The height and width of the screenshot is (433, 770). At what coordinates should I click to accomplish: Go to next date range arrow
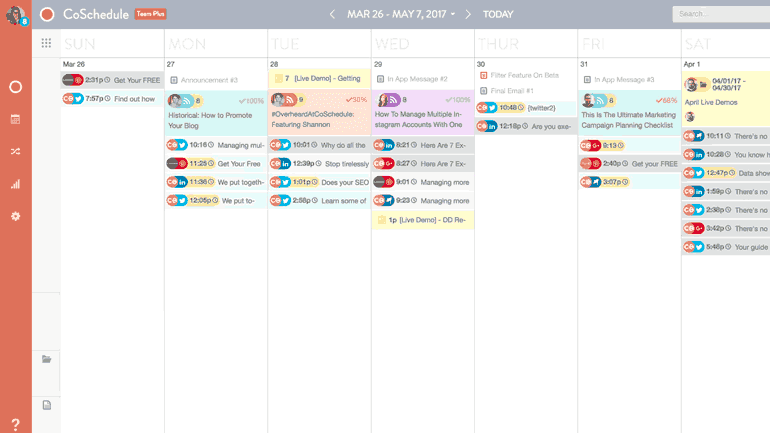point(467,14)
